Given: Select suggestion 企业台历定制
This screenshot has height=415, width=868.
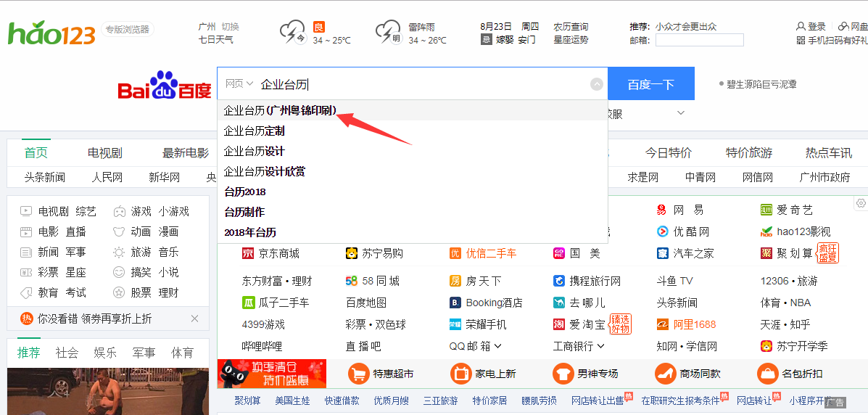Looking at the screenshot, I should [x=413, y=131].
